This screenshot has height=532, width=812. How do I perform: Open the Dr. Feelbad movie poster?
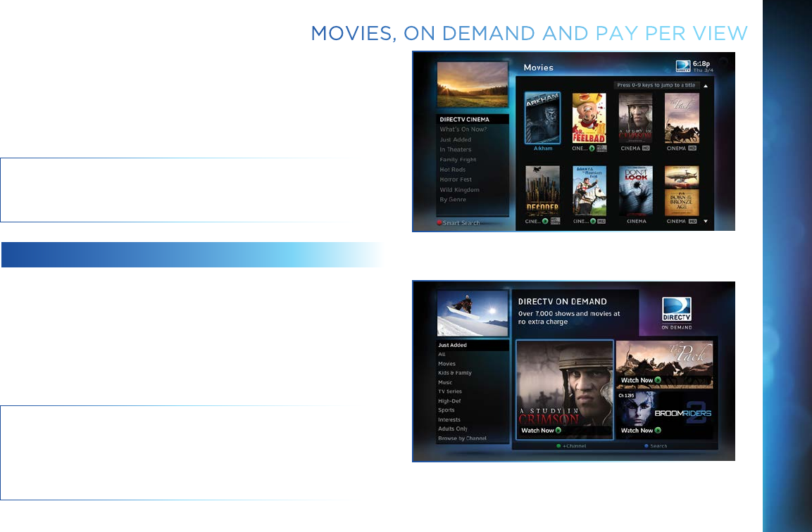click(589, 118)
